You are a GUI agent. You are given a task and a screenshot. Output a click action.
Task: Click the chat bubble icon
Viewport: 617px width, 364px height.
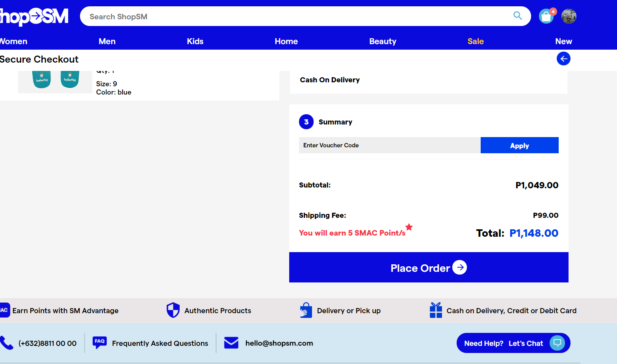pyautogui.click(x=557, y=343)
